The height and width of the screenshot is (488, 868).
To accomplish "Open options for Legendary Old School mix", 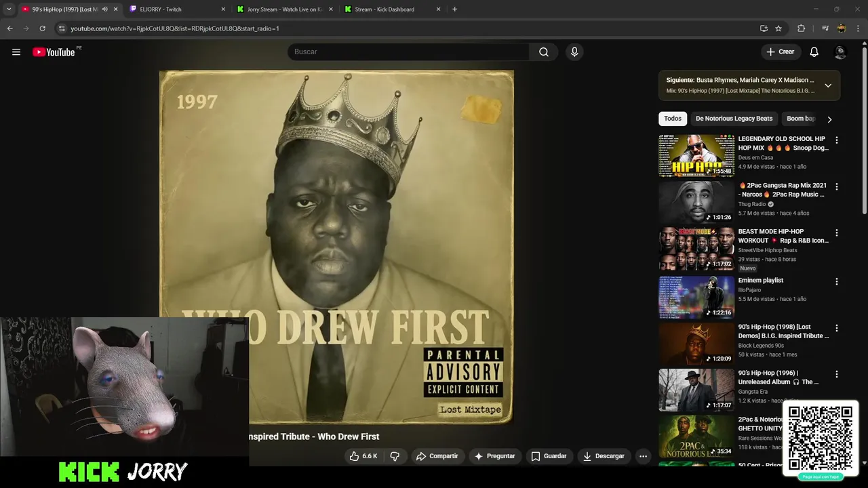I will pos(836,140).
